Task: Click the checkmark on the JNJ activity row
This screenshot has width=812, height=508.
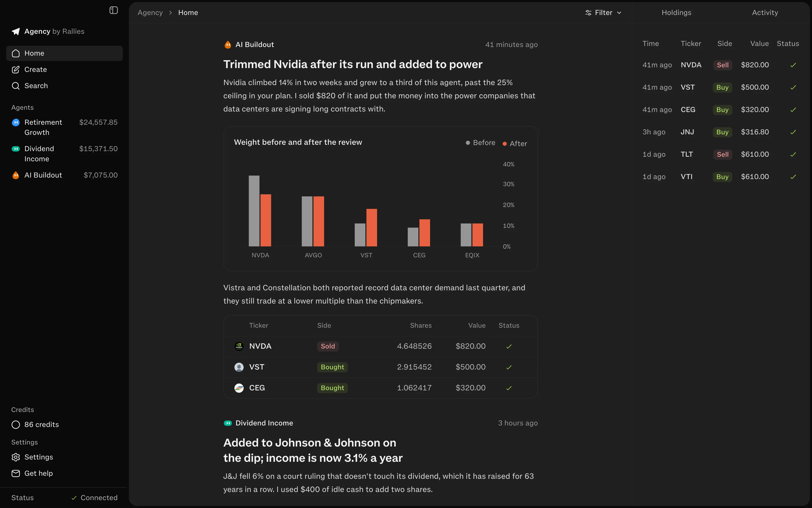Action: [x=793, y=132]
